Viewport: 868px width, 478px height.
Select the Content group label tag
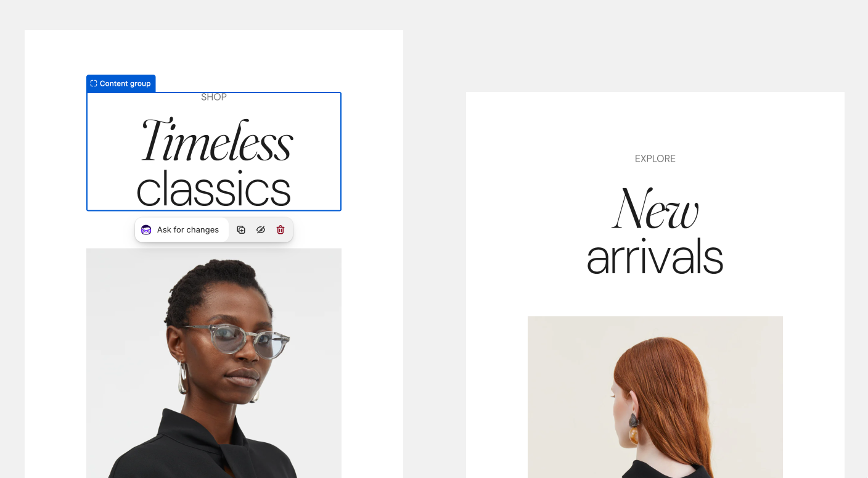[121, 83]
